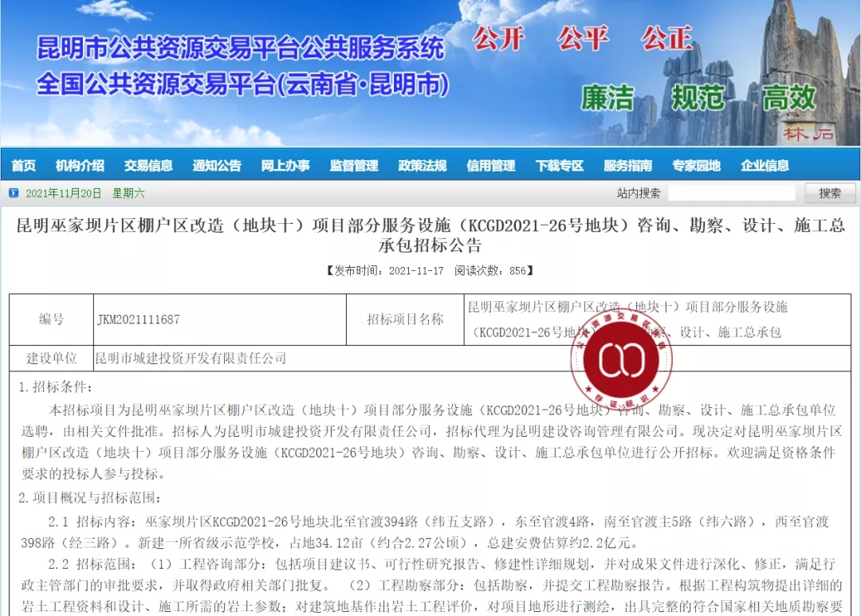Open the 机构介绍 menu item
Screen dimensions: 861x616
tap(80, 166)
